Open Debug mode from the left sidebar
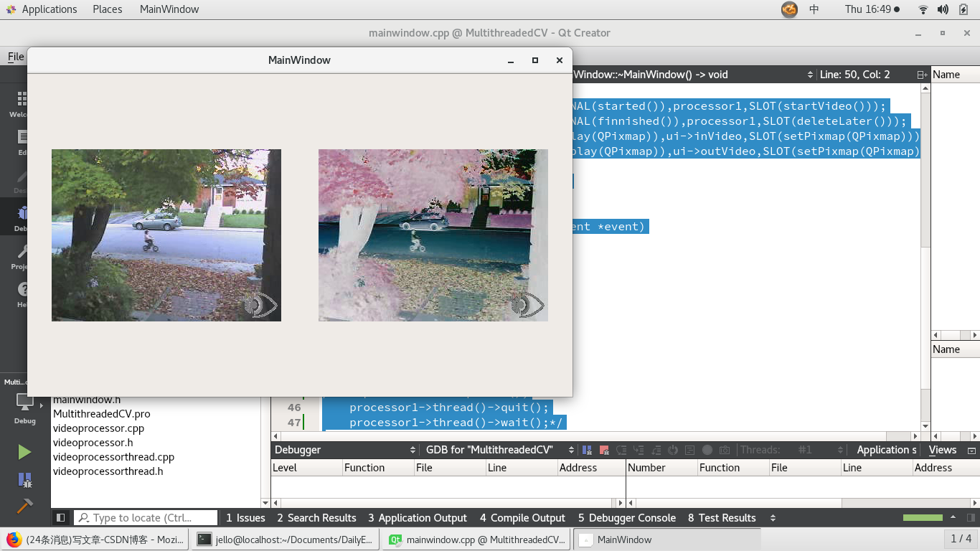The width and height of the screenshot is (980, 551). [24, 217]
